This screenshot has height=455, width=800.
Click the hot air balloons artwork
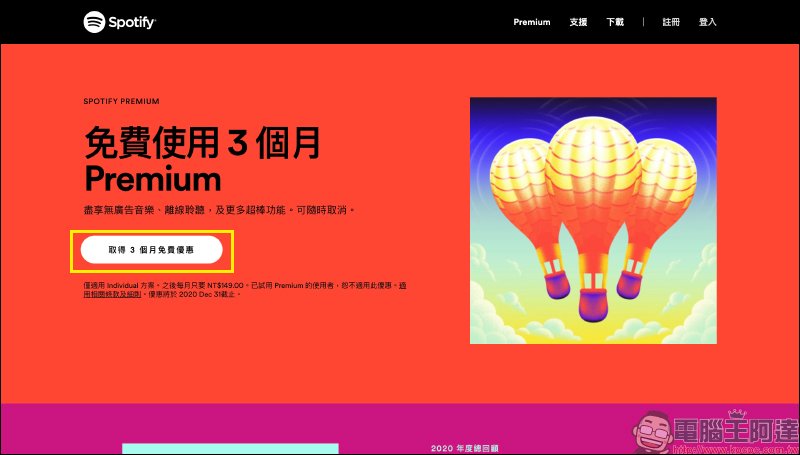(x=593, y=220)
